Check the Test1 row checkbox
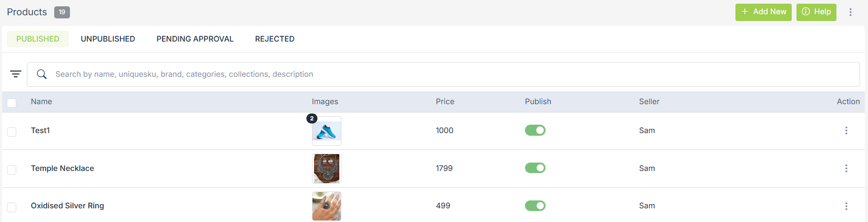Screen dimensions: 868x222 click(x=12, y=132)
